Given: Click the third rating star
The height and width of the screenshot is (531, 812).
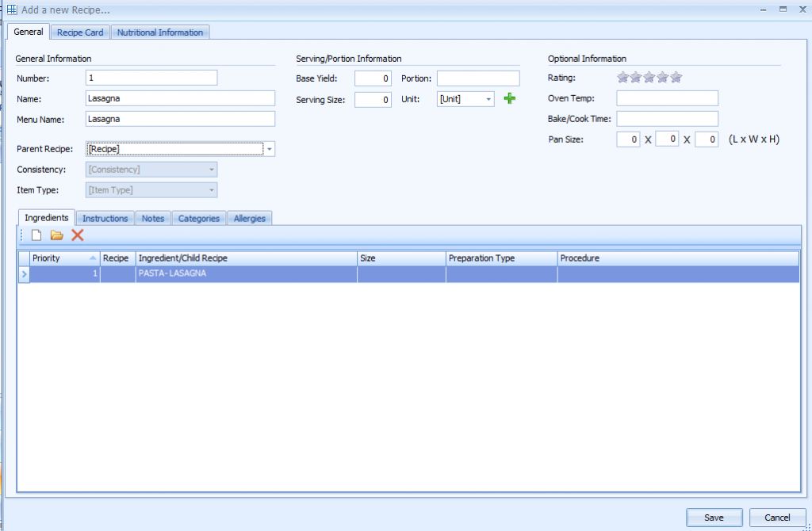Looking at the screenshot, I should (x=649, y=78).
